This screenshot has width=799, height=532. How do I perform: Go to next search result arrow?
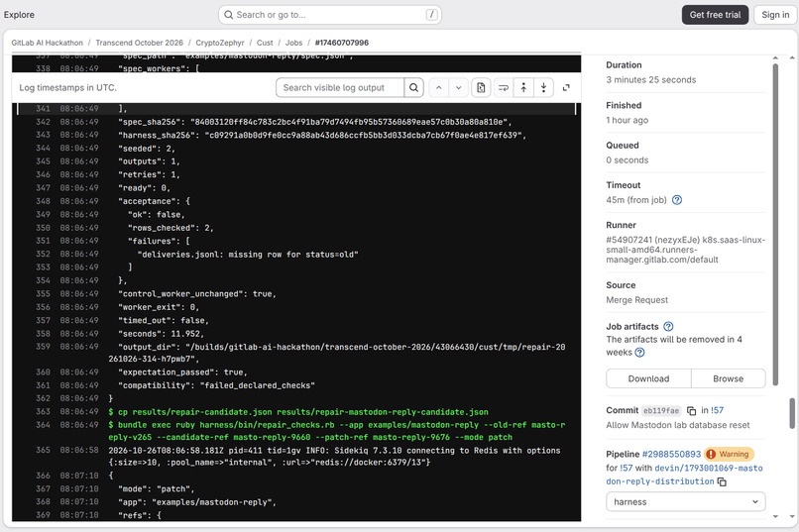point(458,87)
